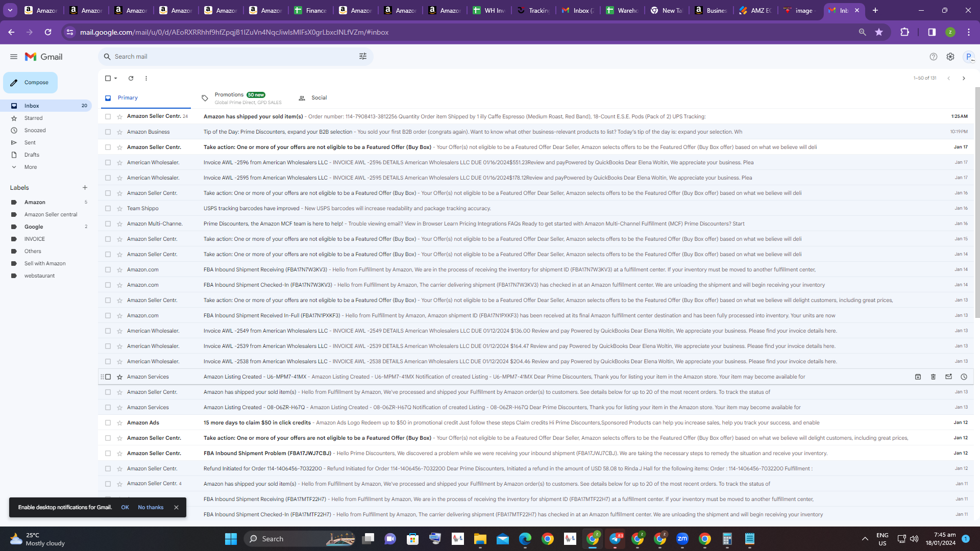Screen dimensions: 980x551
Task: Show hidden system tray icons
Action: 865,539
